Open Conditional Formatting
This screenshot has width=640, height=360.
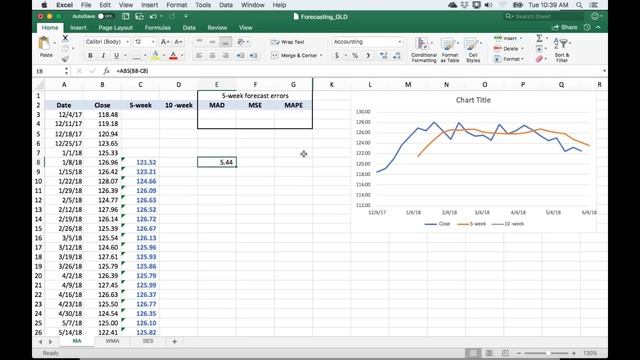point(423,50)
